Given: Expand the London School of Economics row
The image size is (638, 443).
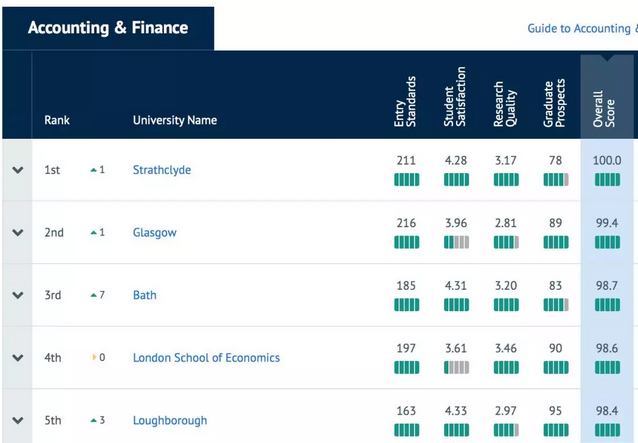Looking at the screenshot, I should click(17, 358).
